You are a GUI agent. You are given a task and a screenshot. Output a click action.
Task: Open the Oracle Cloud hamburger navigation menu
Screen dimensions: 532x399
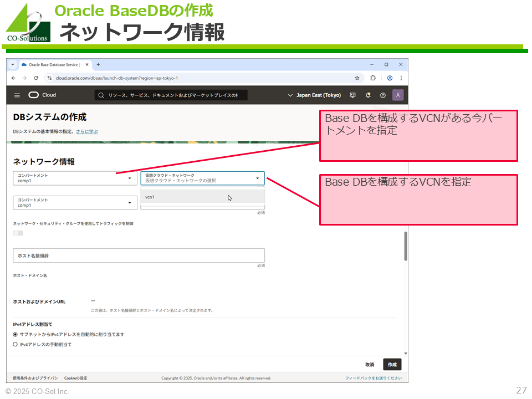(x=17, y=95)
